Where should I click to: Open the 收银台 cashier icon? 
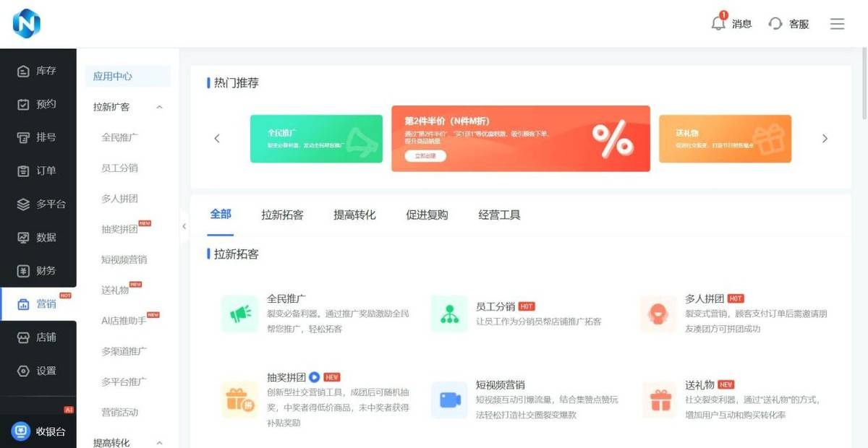point(22,431)
